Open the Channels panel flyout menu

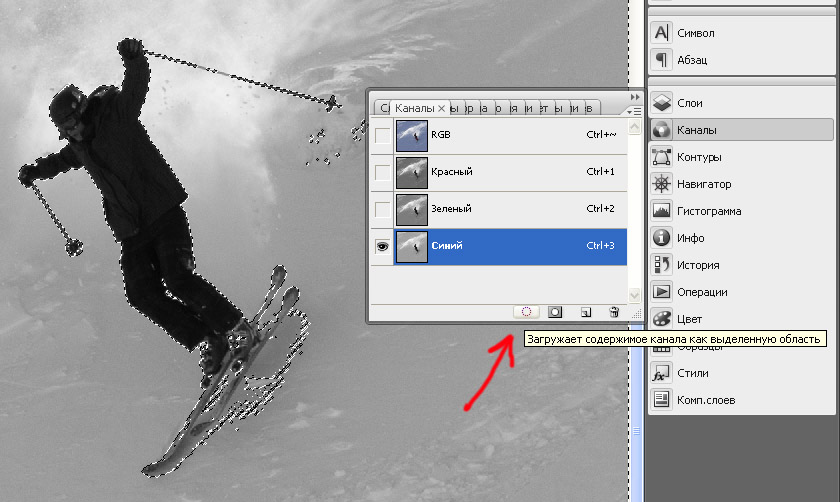click(635, 110)
